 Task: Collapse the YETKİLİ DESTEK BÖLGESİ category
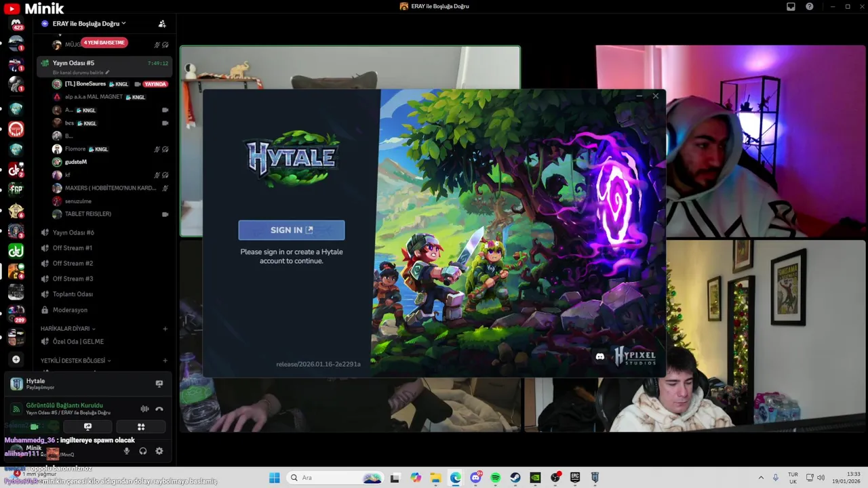75,361
